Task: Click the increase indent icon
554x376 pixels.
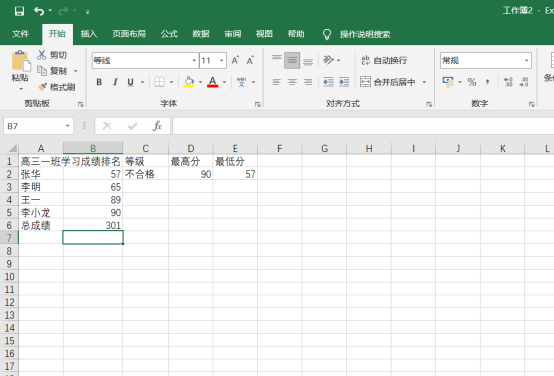Action: 344,82
